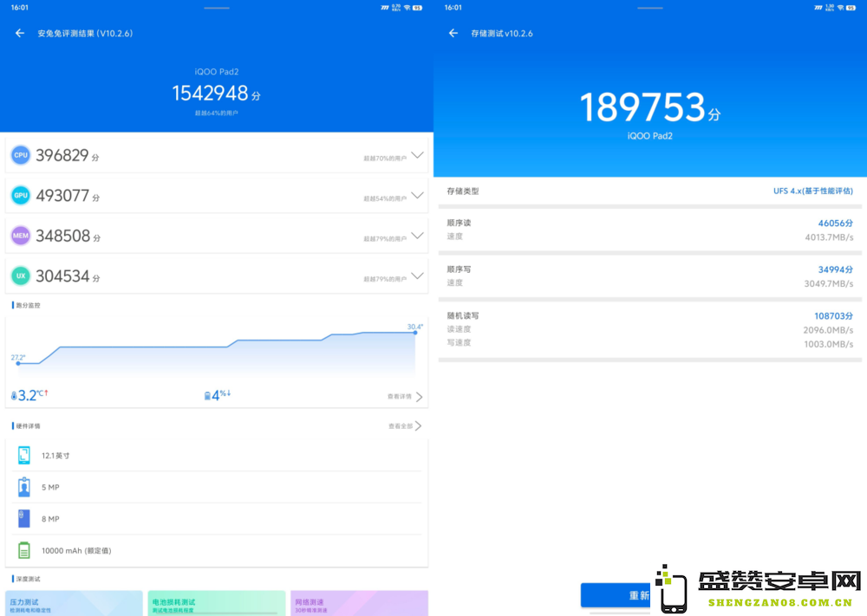This screenshot has height=616, width=867.
Task: Select random read speed 2096.0MB/s
Action: [x=828, y=330]
